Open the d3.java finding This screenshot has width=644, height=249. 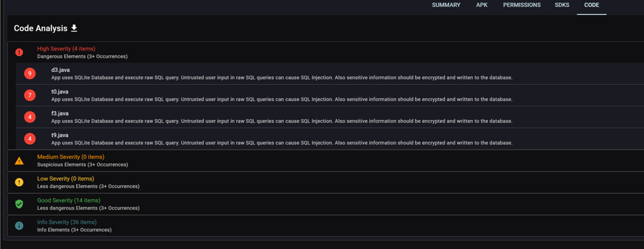click(x=330, y=74)
